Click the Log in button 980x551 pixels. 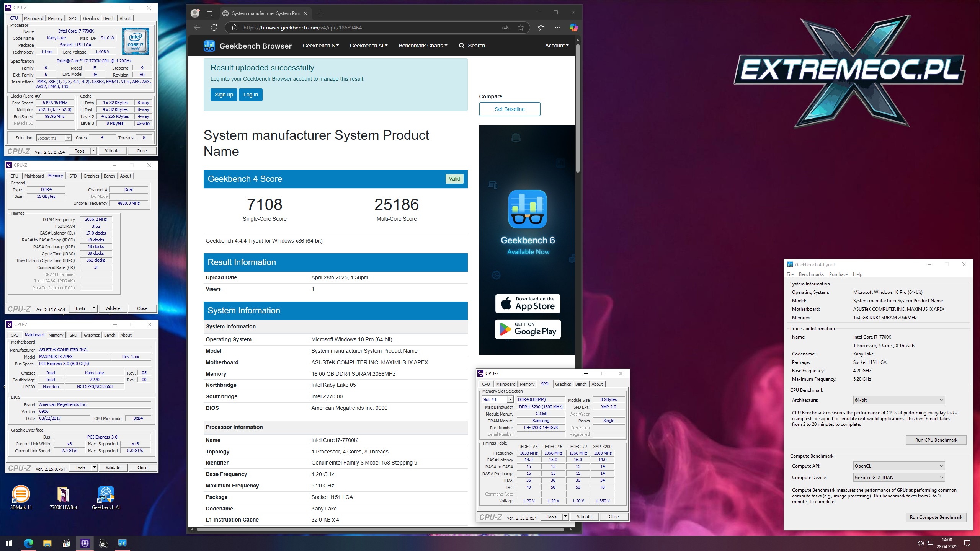coord(251,95)
